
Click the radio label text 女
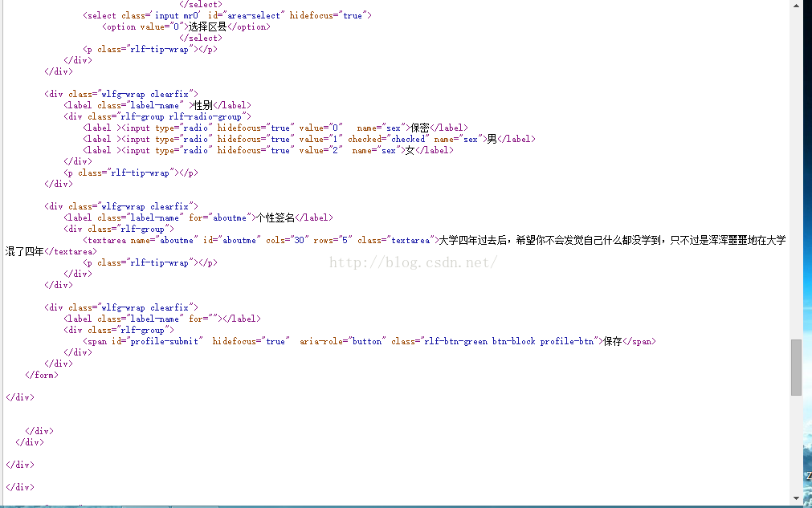pos(410,151)
